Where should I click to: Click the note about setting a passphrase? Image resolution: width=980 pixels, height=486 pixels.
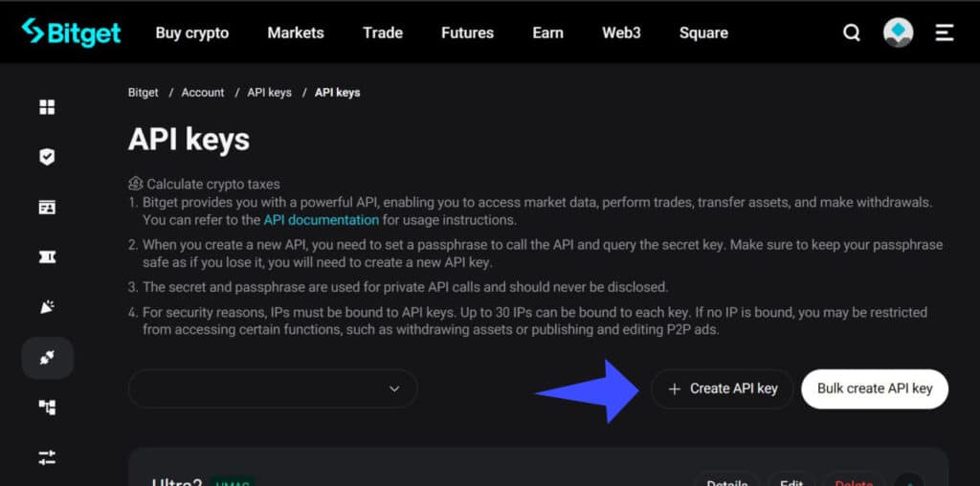[536, 254]
